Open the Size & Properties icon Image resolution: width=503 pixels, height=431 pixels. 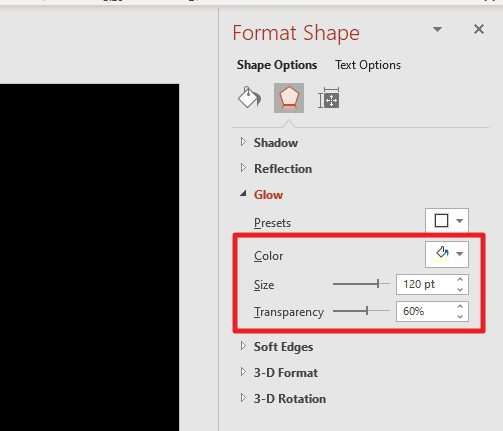click(x=329, y=98)
